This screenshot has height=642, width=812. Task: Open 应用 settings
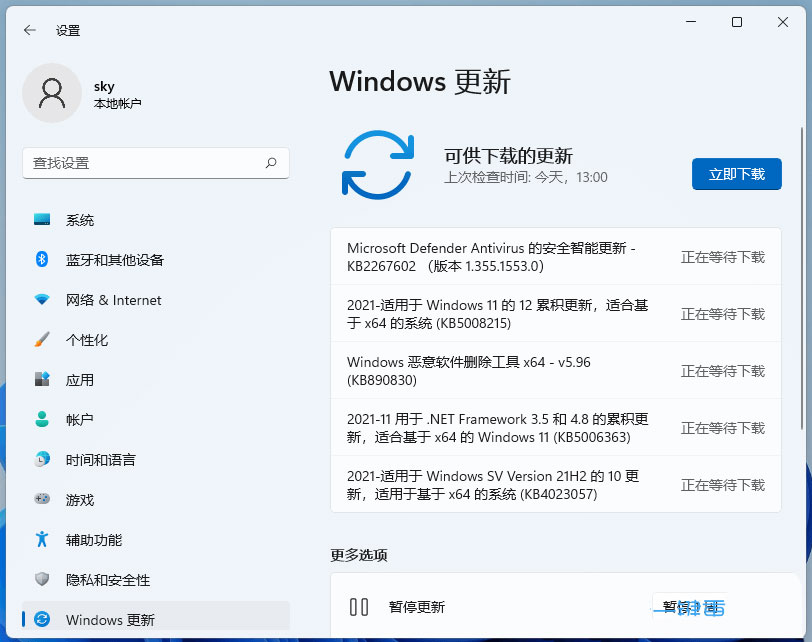point(80,380)
